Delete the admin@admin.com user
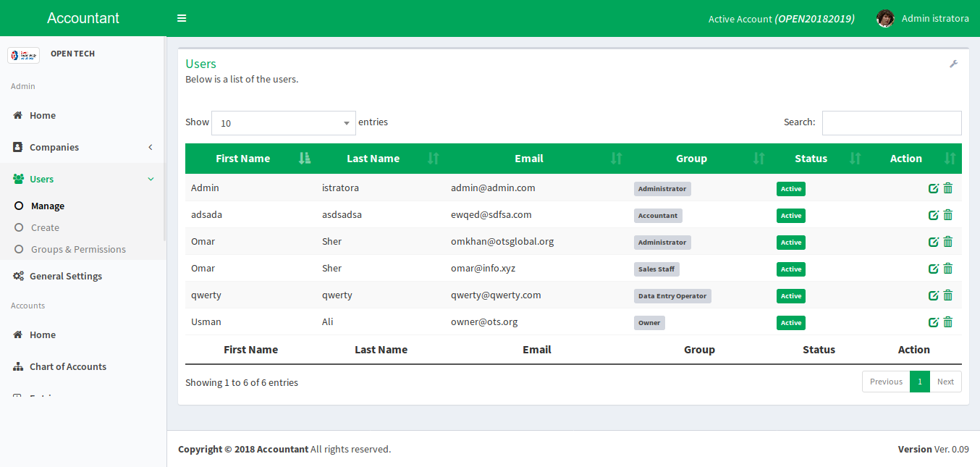 coord(948,188)
